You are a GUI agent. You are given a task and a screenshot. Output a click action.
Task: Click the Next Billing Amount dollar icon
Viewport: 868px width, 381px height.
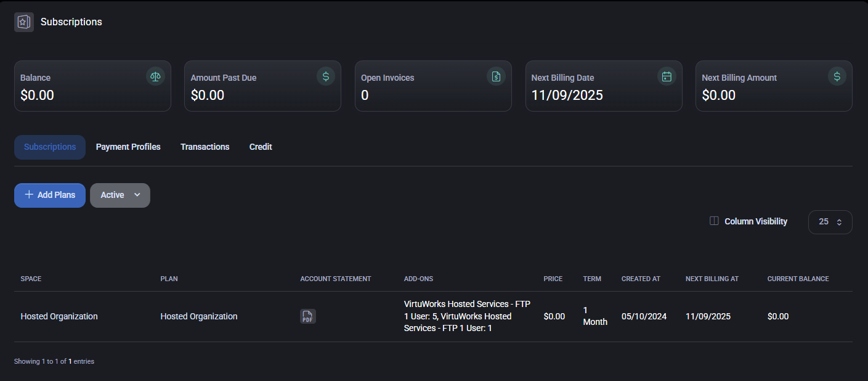tap(837, 76)
